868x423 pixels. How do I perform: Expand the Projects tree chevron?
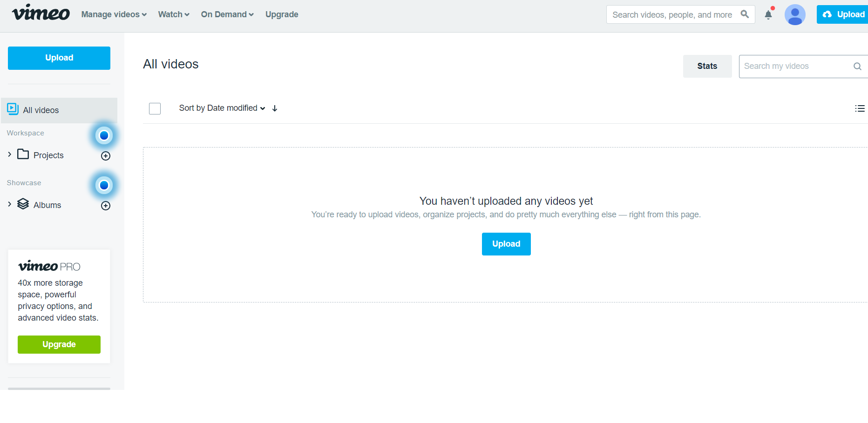point(9,154)
